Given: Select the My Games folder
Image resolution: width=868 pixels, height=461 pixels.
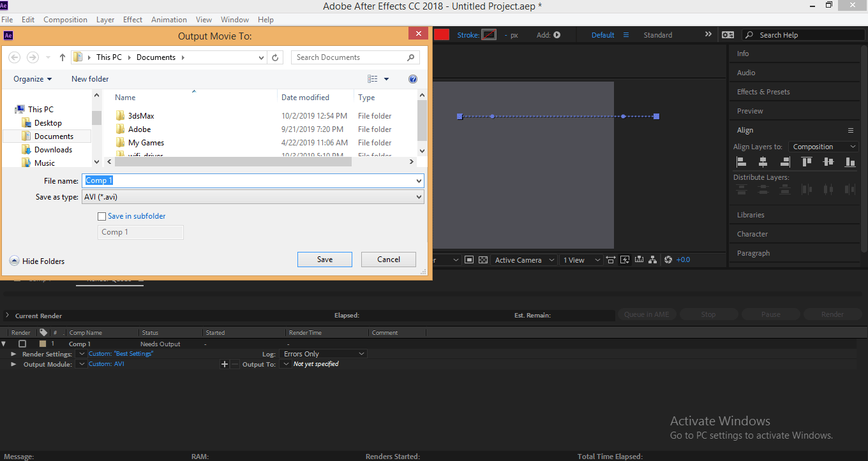Looking at the screenshot, I should (x=146, y=143).
